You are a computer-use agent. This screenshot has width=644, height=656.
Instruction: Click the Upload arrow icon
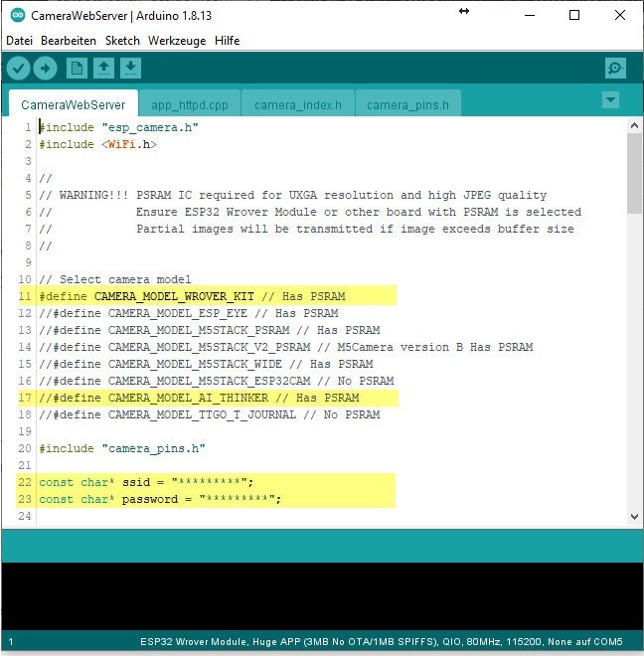pos(46,68)
